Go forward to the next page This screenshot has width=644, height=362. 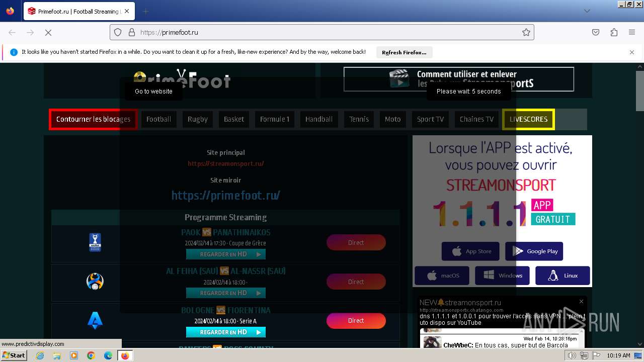click(30, 32)
